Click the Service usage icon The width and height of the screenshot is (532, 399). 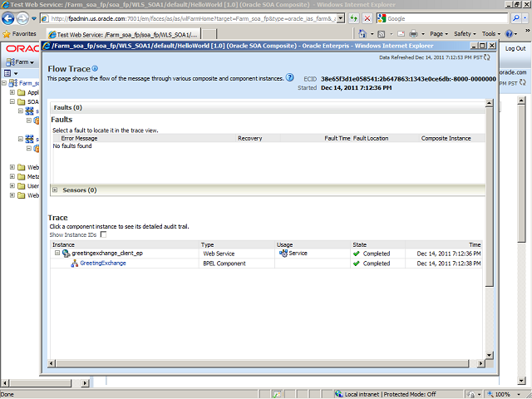point(283,254)
